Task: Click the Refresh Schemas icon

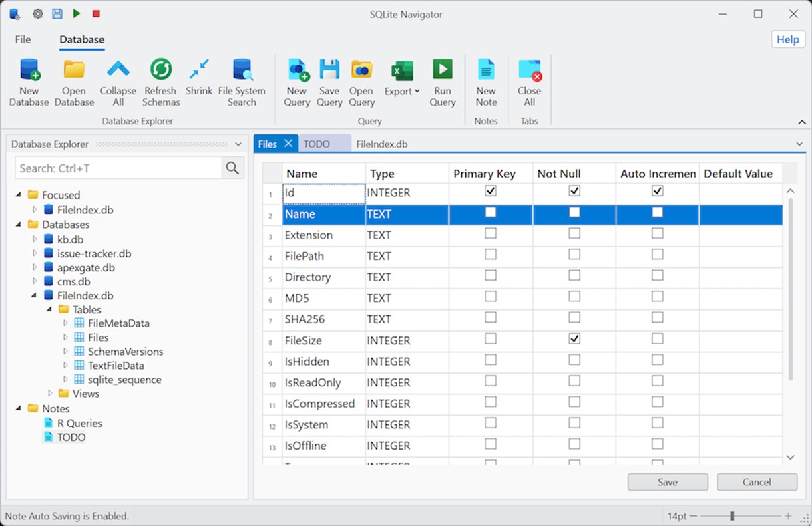Action: click(160, 70)
